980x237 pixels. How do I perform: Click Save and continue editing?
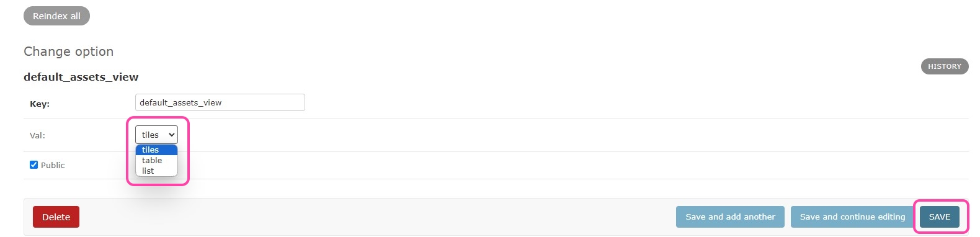point(852,217)
